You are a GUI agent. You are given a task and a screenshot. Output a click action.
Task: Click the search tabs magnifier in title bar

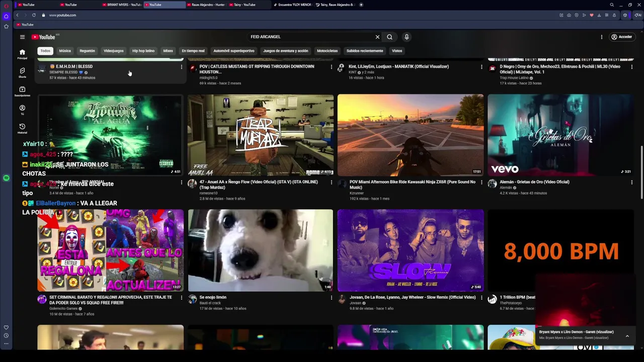[x=612, y=5]
